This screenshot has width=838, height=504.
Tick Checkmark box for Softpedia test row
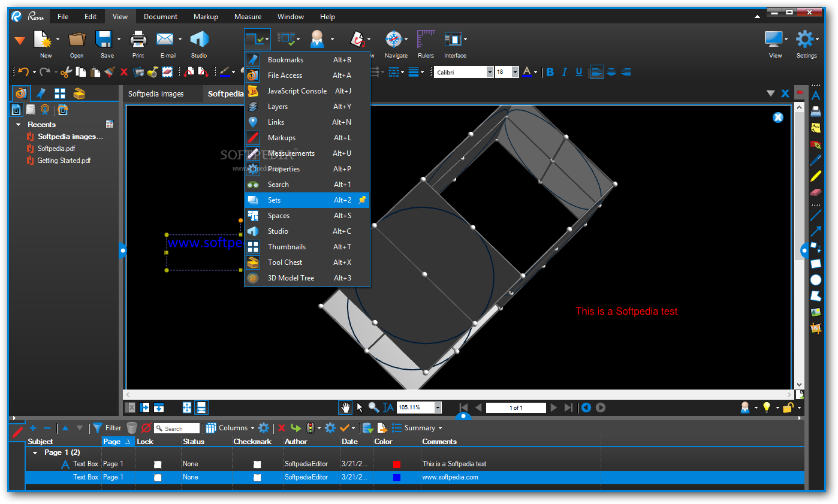[x=257, y=464]
